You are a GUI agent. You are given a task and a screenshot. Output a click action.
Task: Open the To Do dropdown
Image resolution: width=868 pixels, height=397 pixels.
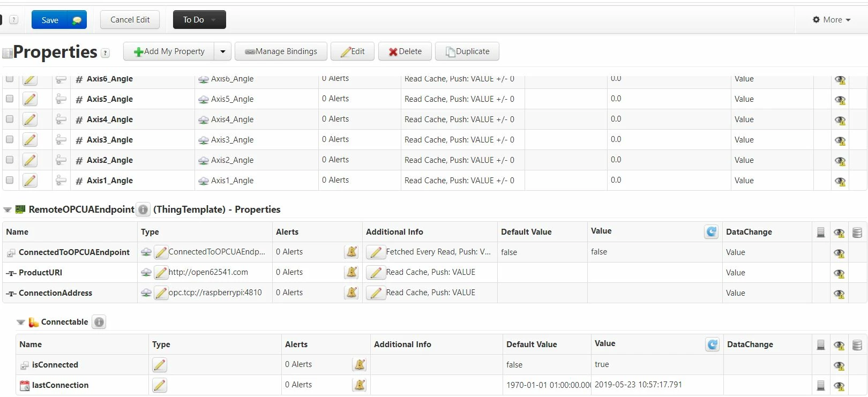[199, 20]
